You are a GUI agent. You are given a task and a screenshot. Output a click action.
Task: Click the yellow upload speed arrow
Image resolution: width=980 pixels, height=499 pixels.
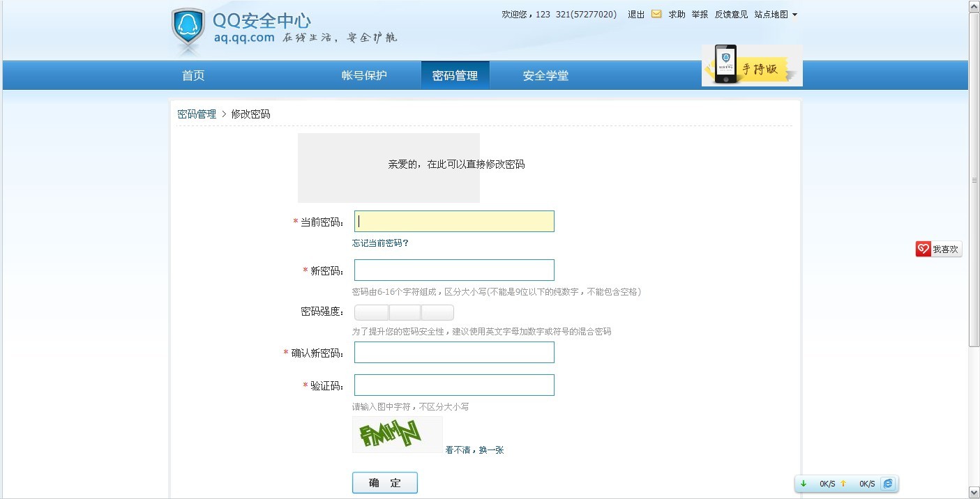click(x=843, y=484)
